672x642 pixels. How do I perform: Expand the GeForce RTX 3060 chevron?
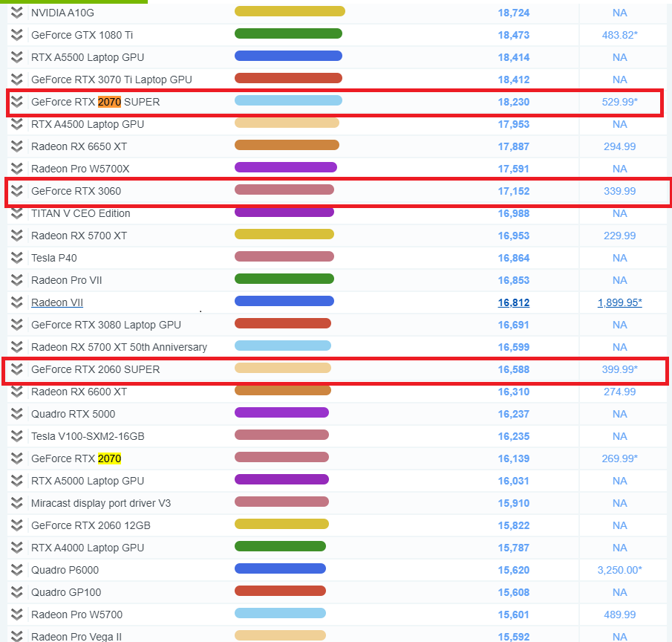(x=17, y=191)
